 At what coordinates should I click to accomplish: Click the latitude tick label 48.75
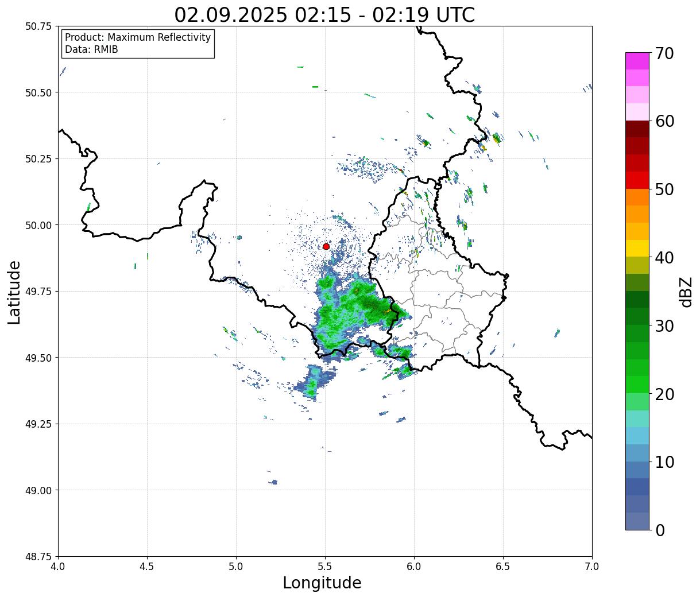38,557
